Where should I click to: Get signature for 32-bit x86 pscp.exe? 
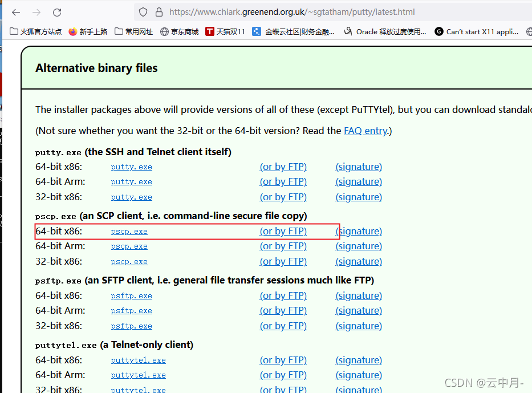click(x=359, y=261)
